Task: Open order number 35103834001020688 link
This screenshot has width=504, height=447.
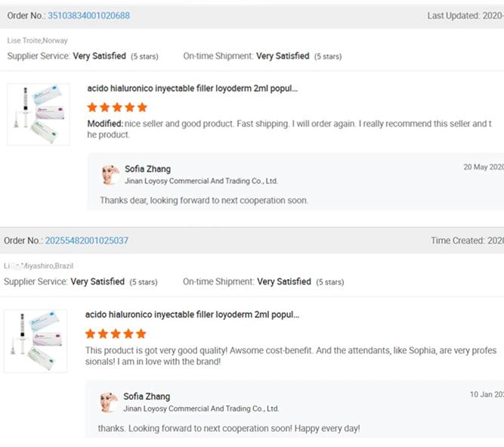Action: [x=88, y=16]
